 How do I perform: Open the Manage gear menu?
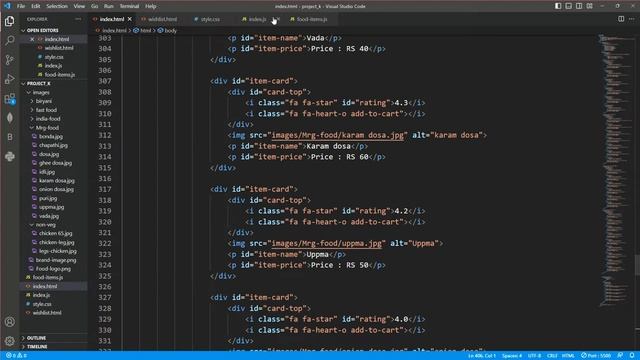coord(9,341)
